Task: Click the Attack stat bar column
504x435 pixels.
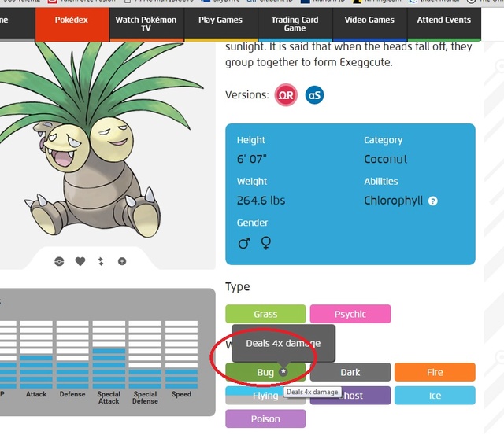Action: (x=36, y=355)
